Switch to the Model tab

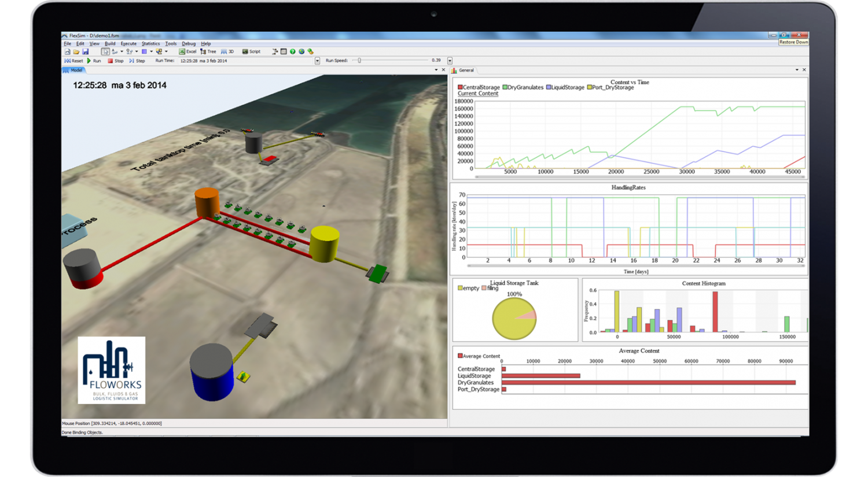point(74,70)
